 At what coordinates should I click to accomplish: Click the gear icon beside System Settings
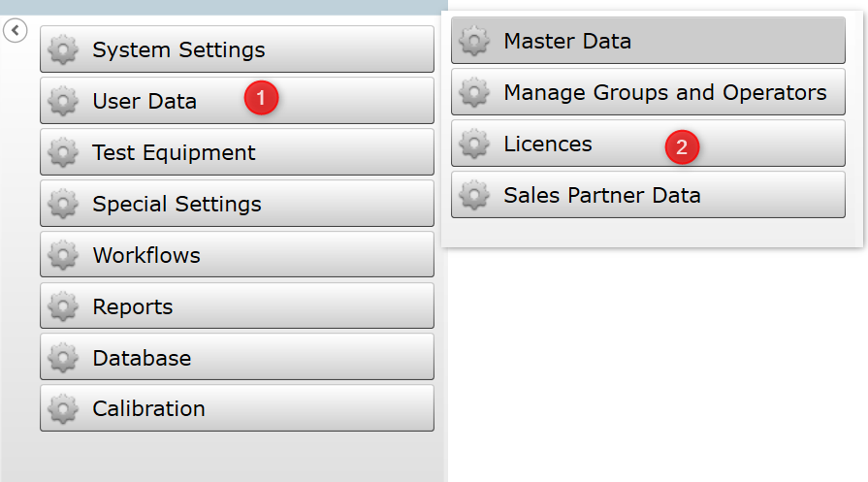click(62, 49)
